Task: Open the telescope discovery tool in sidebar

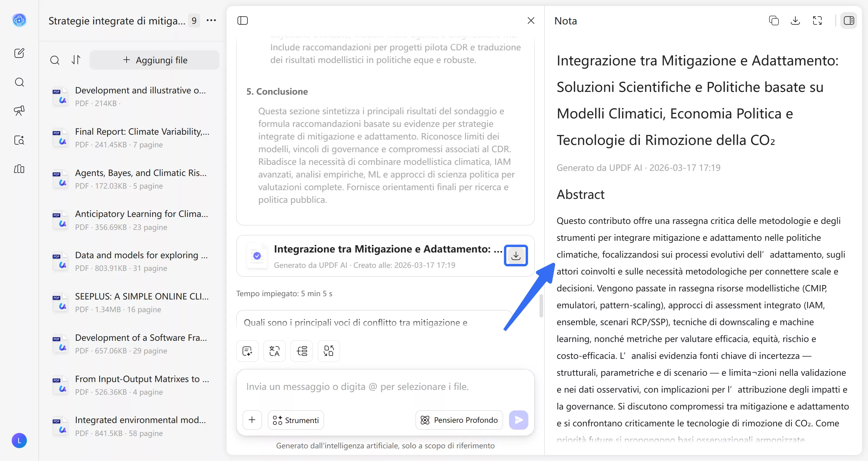Action: click(x=19, y=111)
